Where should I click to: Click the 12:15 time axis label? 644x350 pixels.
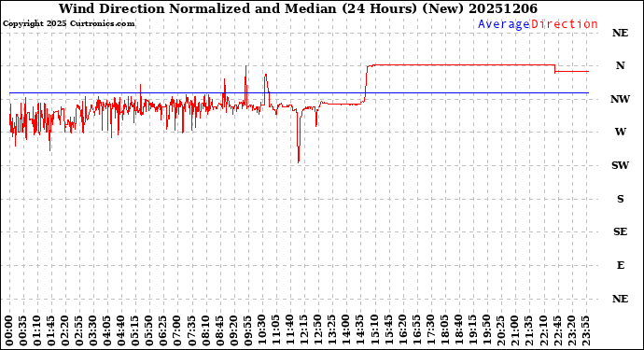click(x=303, y=331)
